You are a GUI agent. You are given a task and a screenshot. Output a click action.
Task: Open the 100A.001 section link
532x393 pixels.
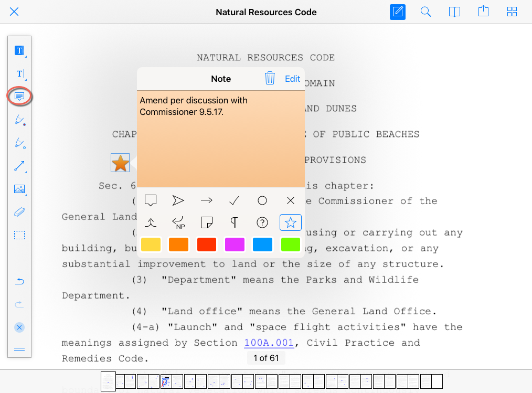tap(269, 343)
